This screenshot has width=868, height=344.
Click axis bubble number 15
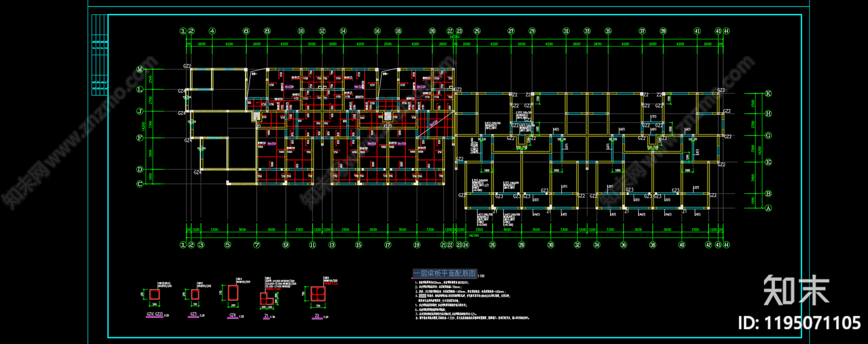point(359,245)
